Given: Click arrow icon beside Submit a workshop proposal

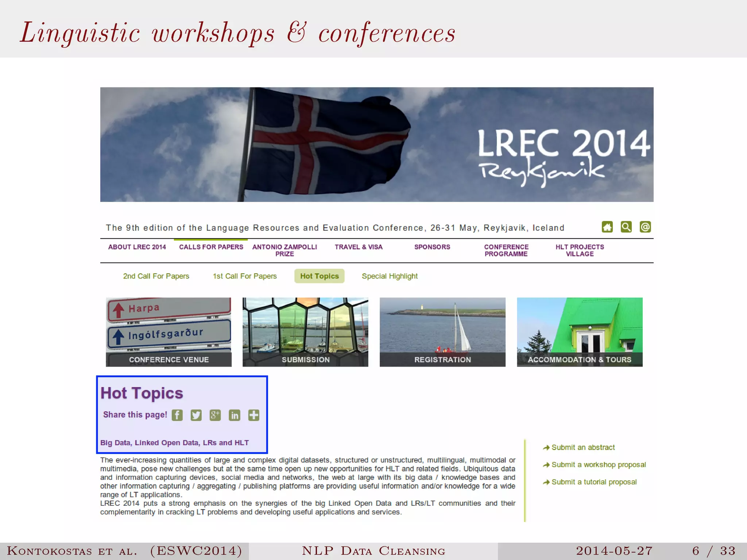Looking at the screenshot, I should click(x=546, y=465).
